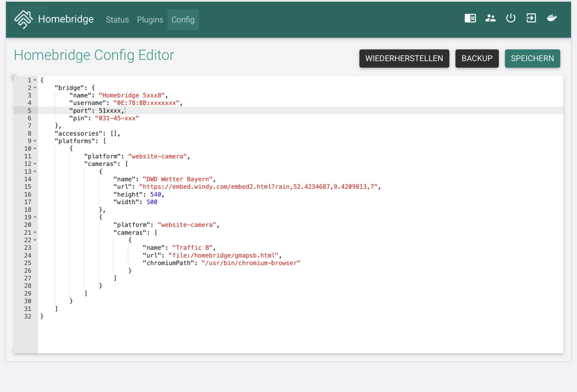This screenshot has width=577, height=392.
Task: Click the BACKUP button
Action: point(477,59)
